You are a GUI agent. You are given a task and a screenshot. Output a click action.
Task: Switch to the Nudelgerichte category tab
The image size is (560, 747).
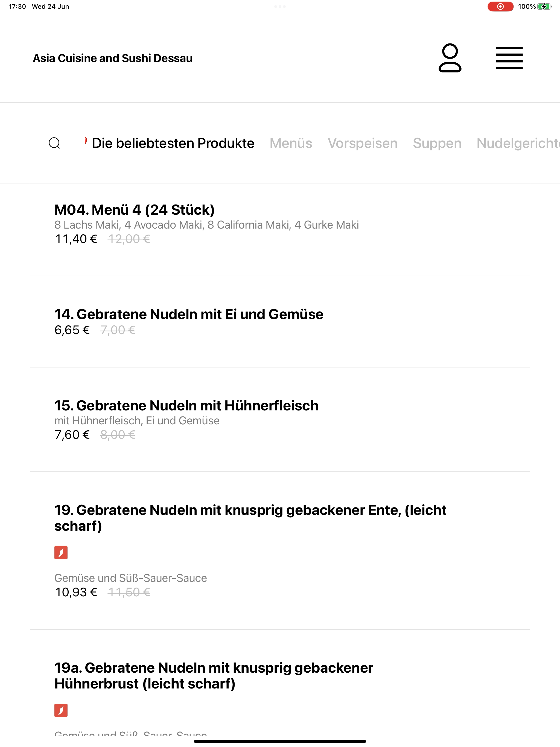(518, 143)
